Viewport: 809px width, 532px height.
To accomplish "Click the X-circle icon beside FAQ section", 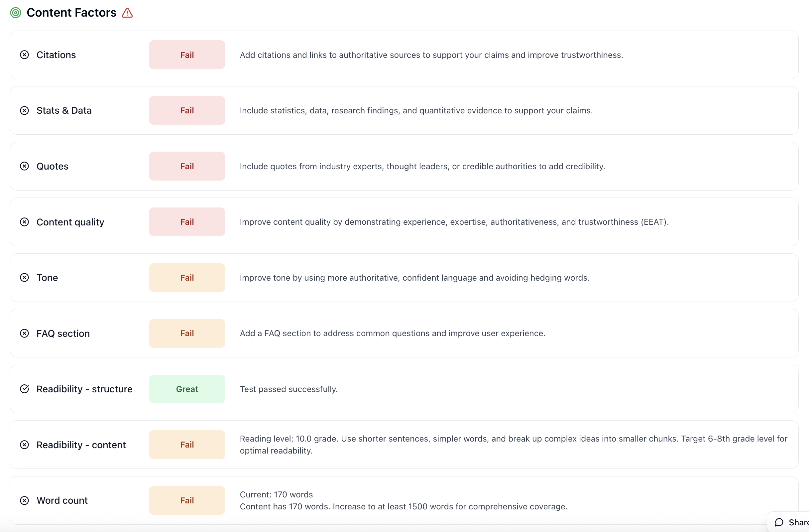I will [x=25, y=333].
